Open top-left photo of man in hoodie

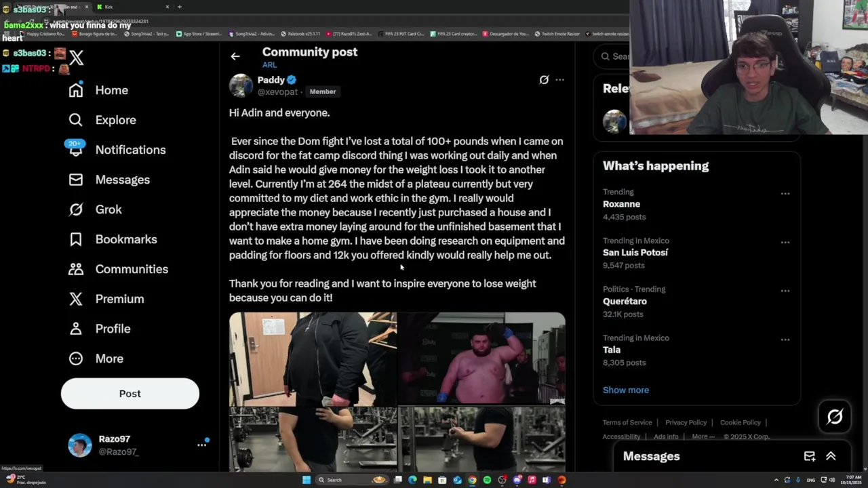click(313, 359)
